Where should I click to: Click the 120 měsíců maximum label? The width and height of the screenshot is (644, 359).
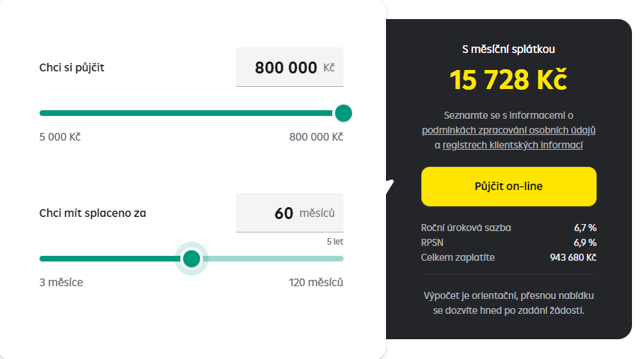(316, 283)
